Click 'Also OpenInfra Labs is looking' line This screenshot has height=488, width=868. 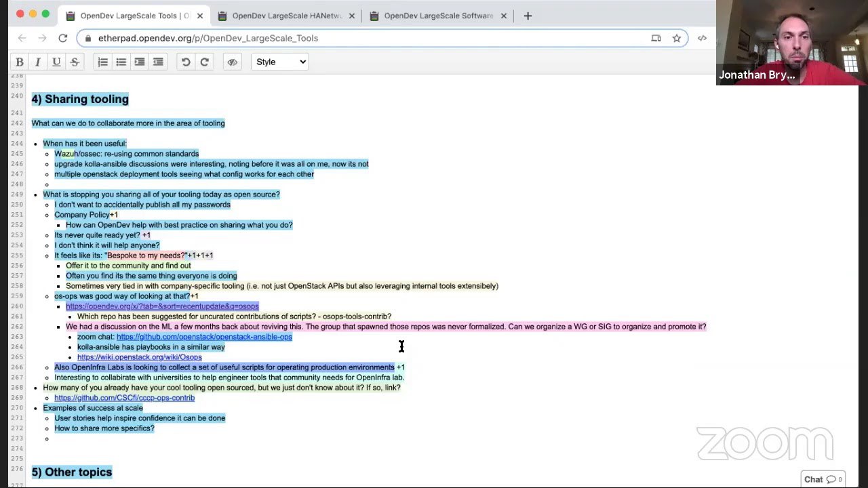pos(229,367)
